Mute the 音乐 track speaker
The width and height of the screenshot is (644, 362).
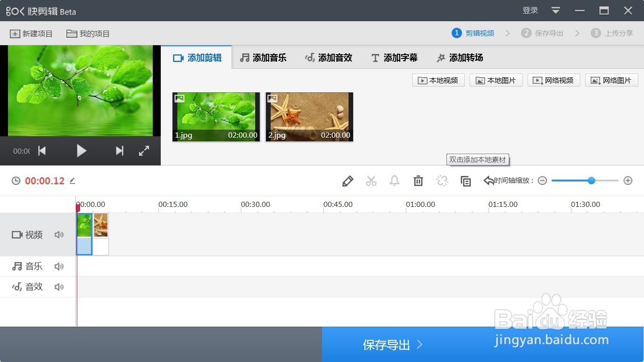(x=59, y=266)
